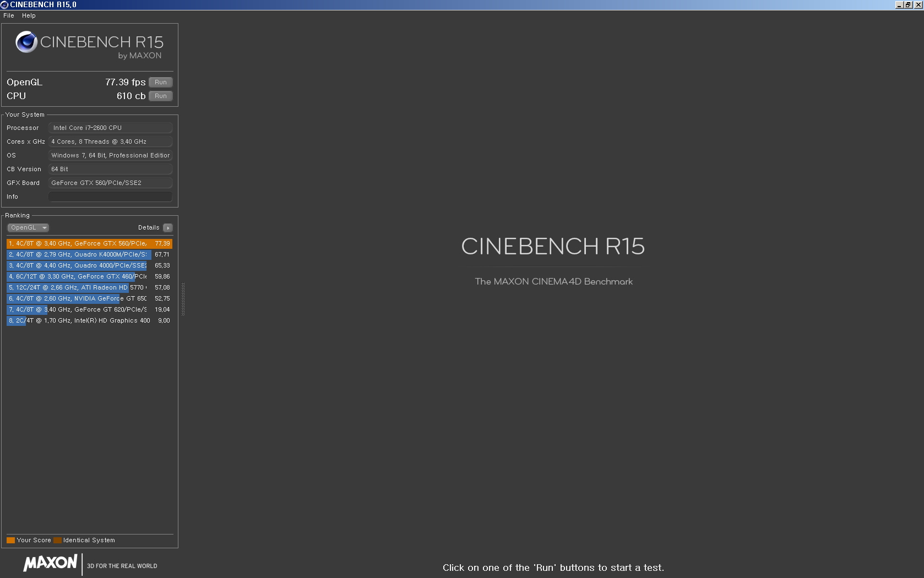Click the Cinebench R15 logo sphere
The height and width of the screenshot is (578, 924).
pos(26,42)
